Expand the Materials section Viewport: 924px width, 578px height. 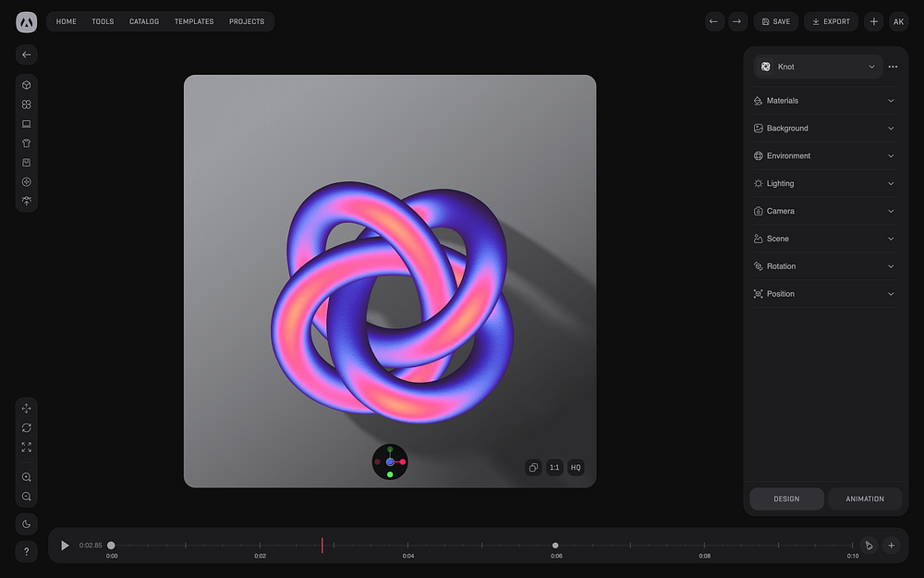click(x=825, y=101)
